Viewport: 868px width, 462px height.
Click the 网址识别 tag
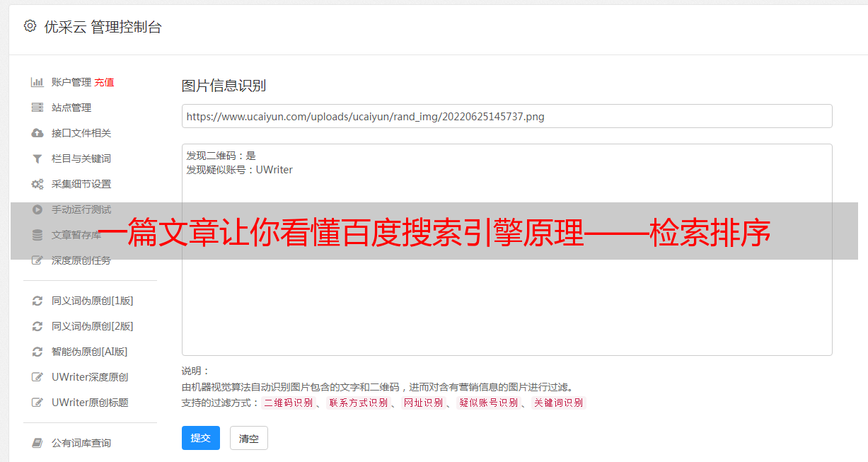pyautogui.click(x=423, y=403)
